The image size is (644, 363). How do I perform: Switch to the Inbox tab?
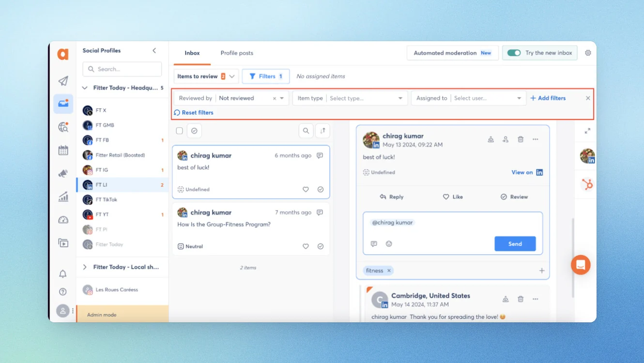192,53
